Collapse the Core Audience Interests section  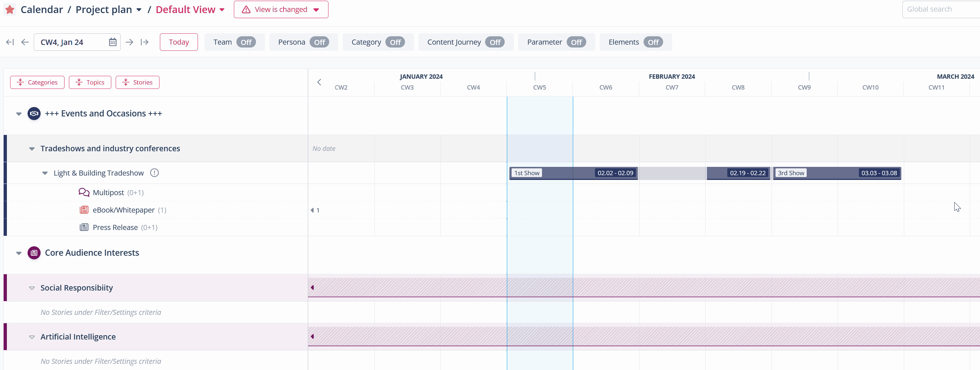18,253
